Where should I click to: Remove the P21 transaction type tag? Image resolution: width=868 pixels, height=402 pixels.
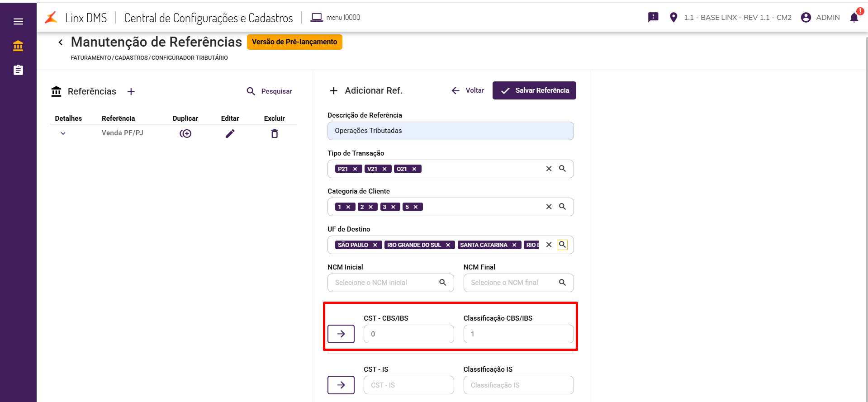click(355, 169)
